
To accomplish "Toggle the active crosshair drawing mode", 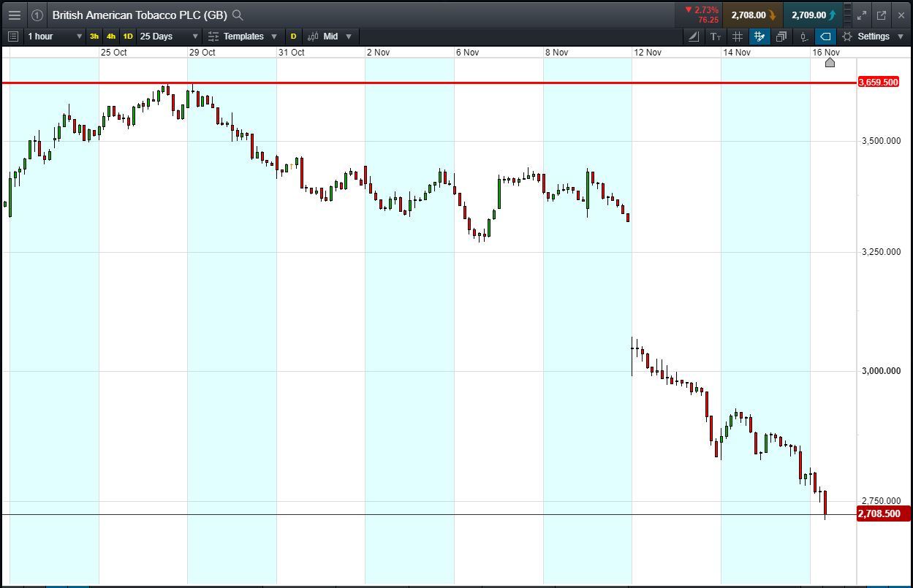I will 759,36.
